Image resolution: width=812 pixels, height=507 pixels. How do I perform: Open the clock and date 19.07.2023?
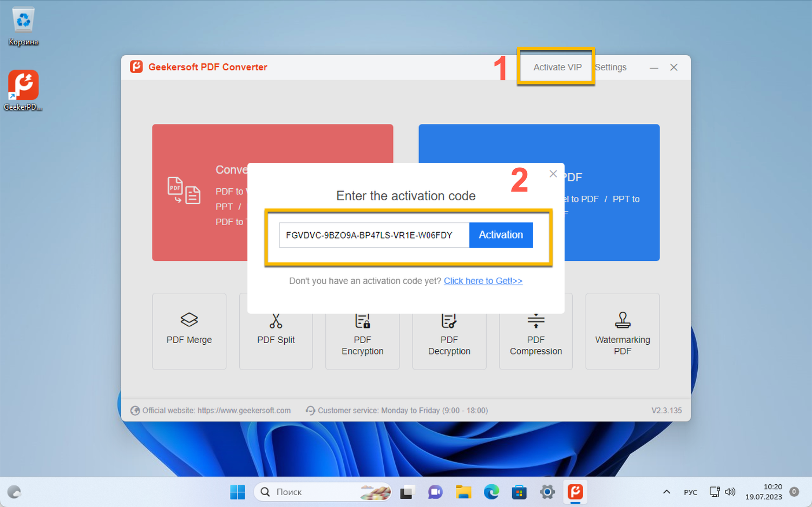click(x=763, y=492)
